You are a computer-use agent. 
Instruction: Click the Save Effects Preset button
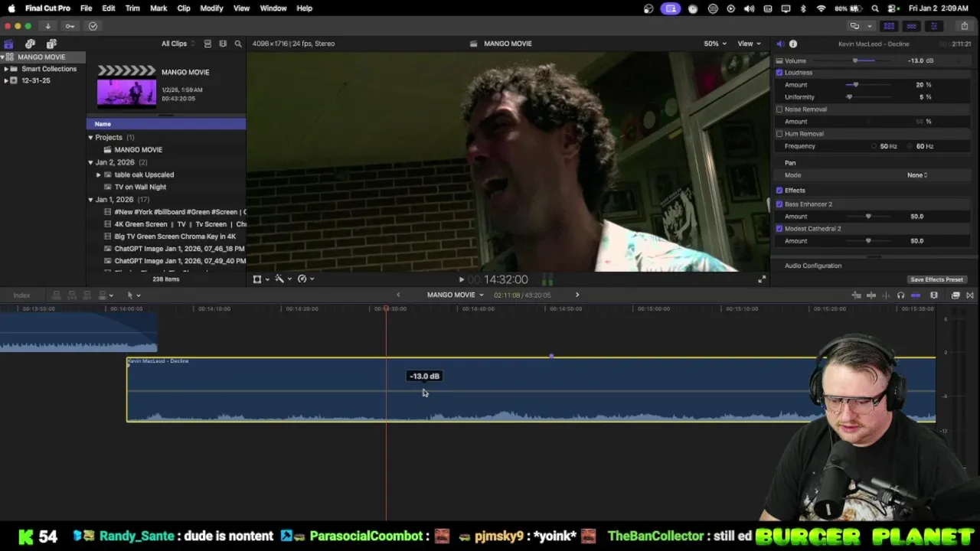tap(936, 279)
